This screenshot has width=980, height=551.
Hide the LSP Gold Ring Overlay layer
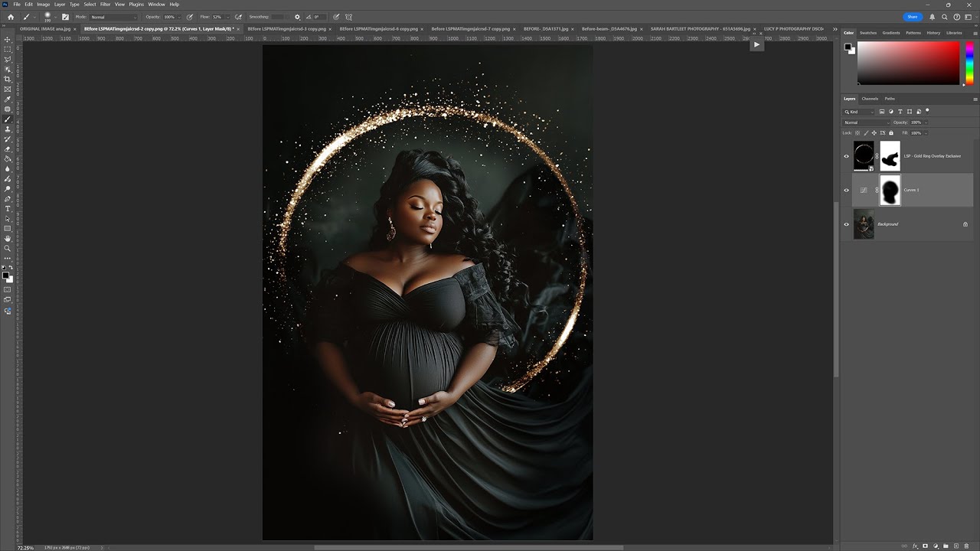[846, 156]
